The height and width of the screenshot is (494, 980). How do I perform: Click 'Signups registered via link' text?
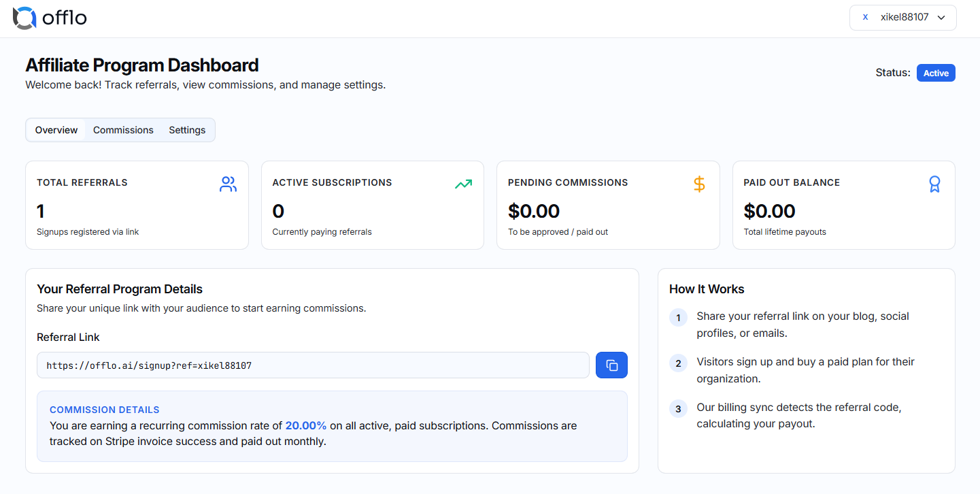pyautogui.click(x=88, y=232)
